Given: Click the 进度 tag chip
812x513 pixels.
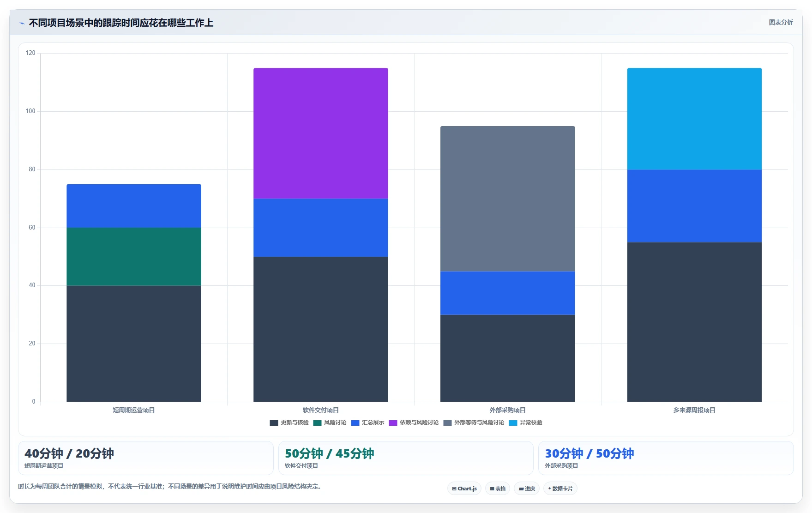Looking at the screenshot, I should click(x=527, y=489).
